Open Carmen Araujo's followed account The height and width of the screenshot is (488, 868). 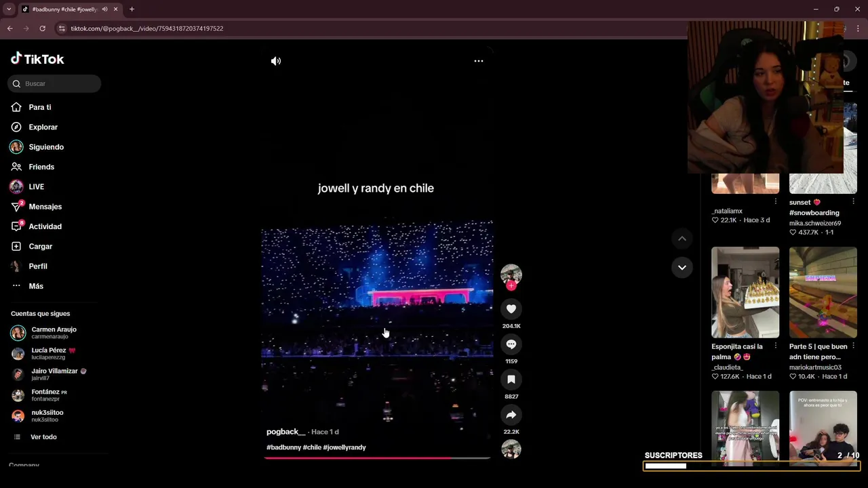coord(54,333)
